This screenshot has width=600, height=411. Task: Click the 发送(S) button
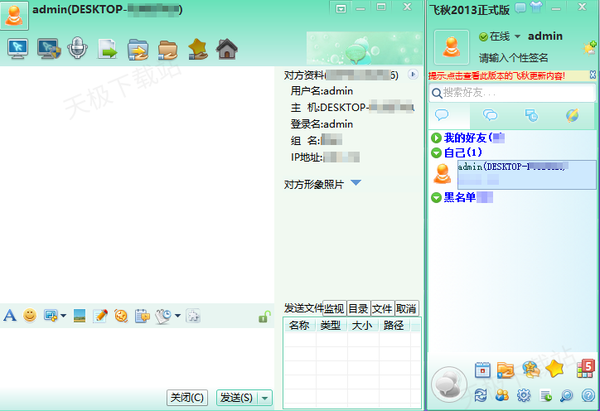tap(237, 398)
